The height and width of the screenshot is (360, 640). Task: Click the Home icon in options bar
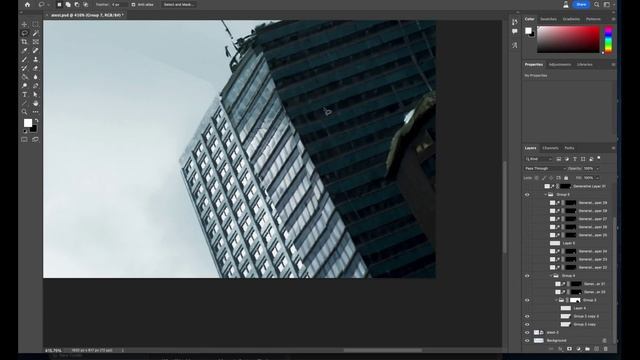[27, 4]
